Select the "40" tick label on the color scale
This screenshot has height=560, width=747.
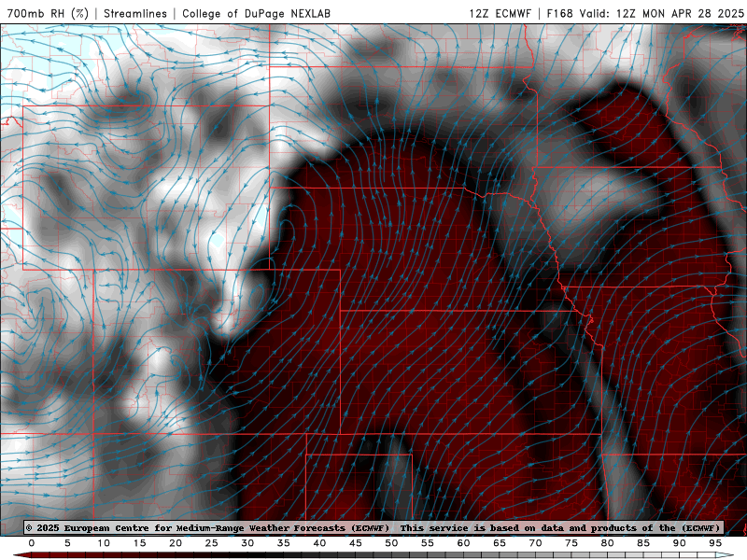(319, 543)
